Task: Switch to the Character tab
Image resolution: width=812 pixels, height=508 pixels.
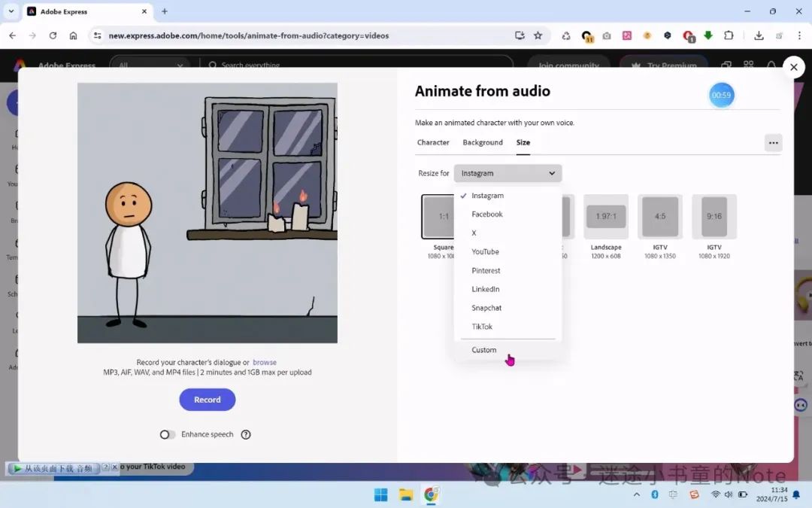Action: (433, 142)
